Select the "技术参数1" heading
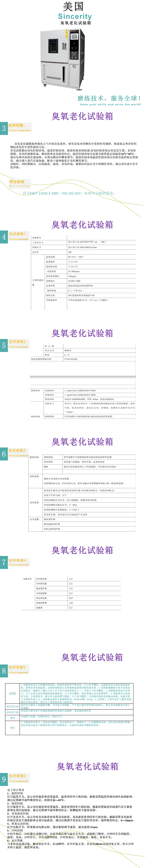 coord(17,234)
